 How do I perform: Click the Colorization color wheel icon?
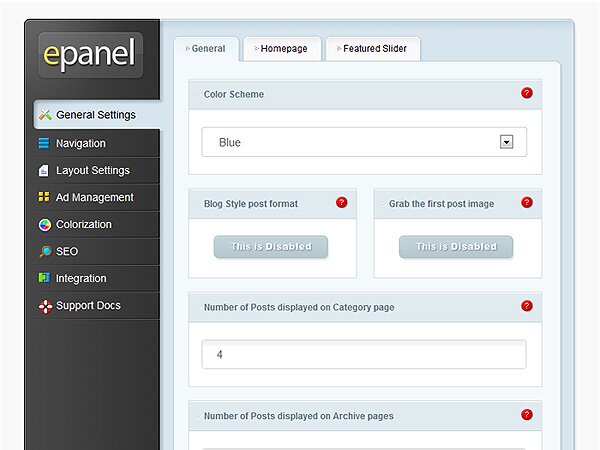pyautogui.click(x=45, y=225)
